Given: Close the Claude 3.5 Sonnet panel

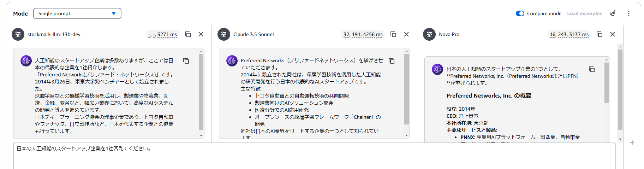Looking at the screenshot, I should [406, 34].
